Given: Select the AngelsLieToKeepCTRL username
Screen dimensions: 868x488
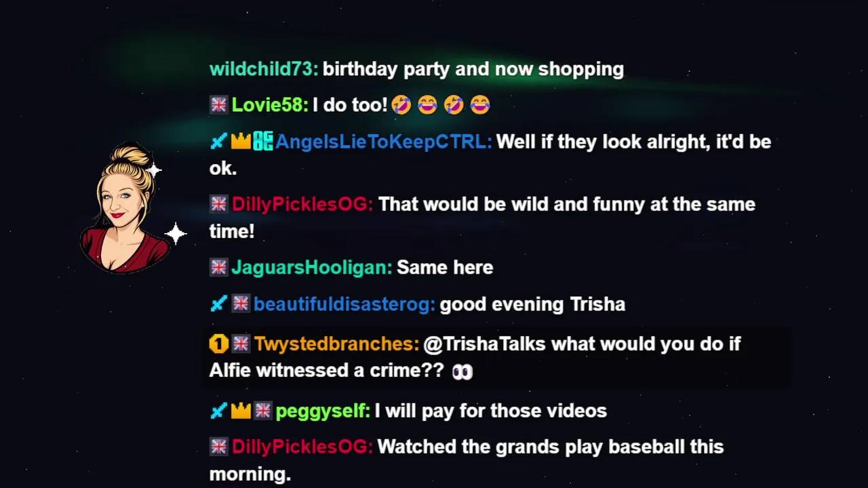Looking at the screenshot, I should [384, 142].
